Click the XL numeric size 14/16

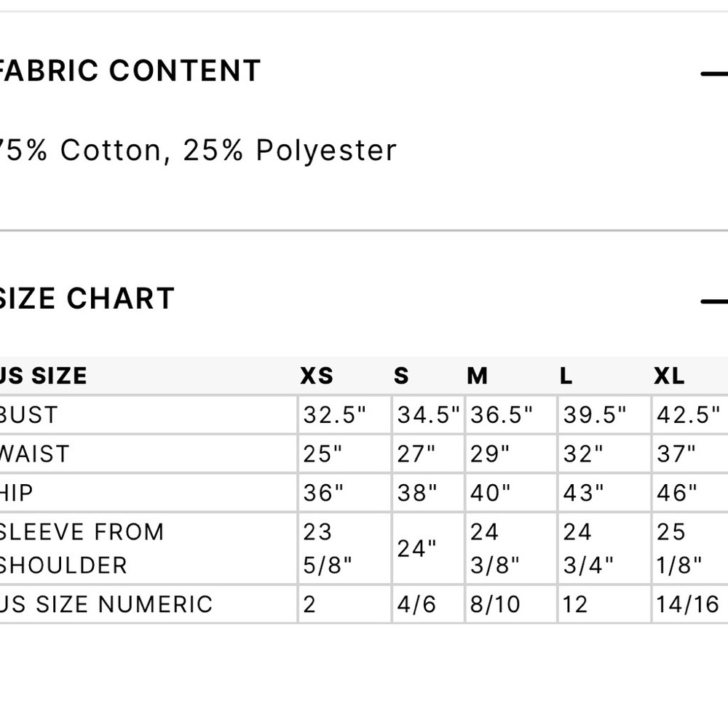[x=688, y=604]
